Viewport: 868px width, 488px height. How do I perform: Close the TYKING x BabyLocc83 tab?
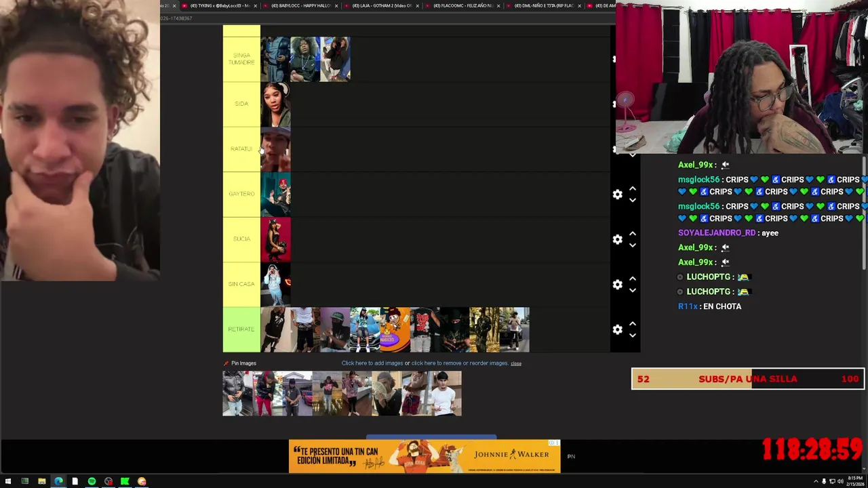coord(255,5)
